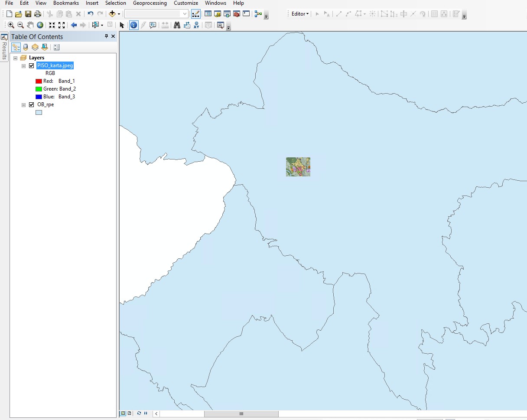Select the Identify tool
The image size is (527, 420).
[133, 25]
